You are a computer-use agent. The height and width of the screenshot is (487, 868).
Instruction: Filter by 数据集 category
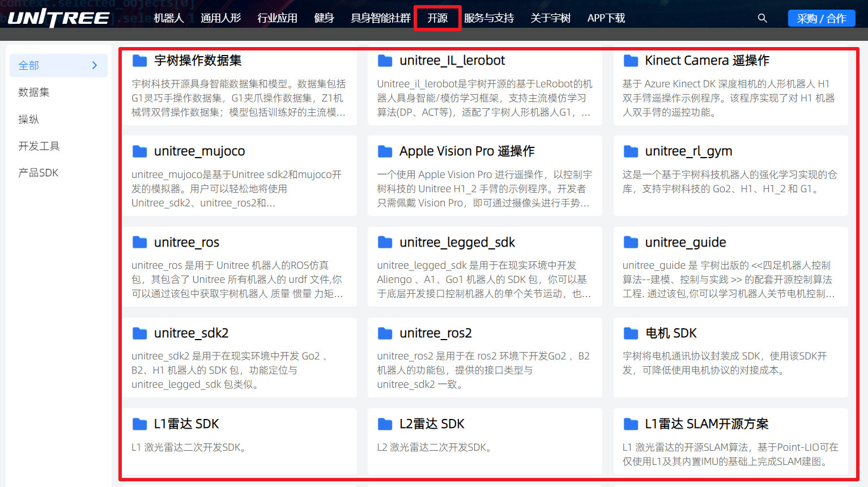point(34,92)
